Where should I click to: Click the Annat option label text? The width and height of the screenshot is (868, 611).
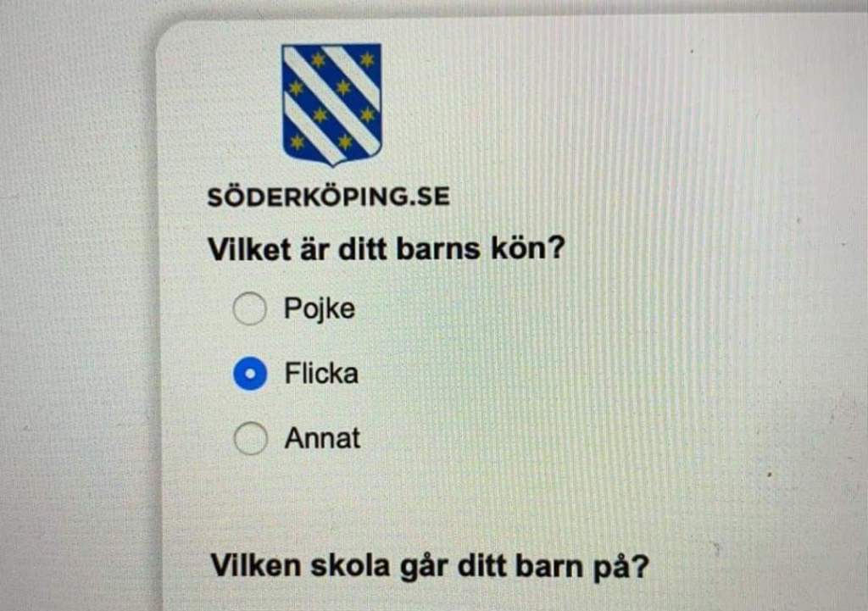[322, 438]
